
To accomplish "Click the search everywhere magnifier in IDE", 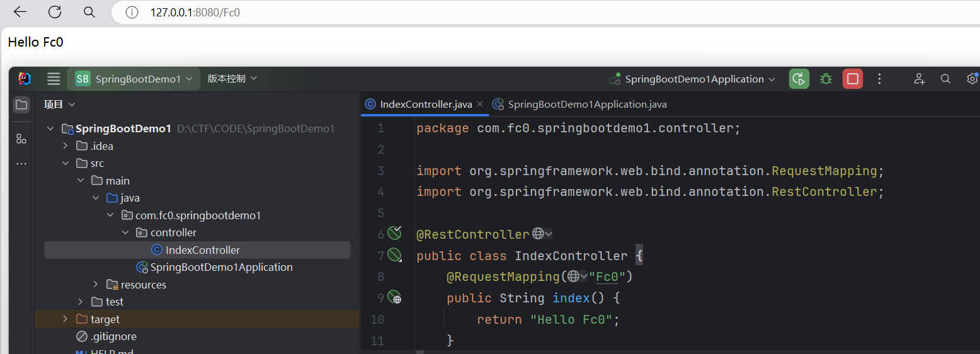I will pos(945,79).
